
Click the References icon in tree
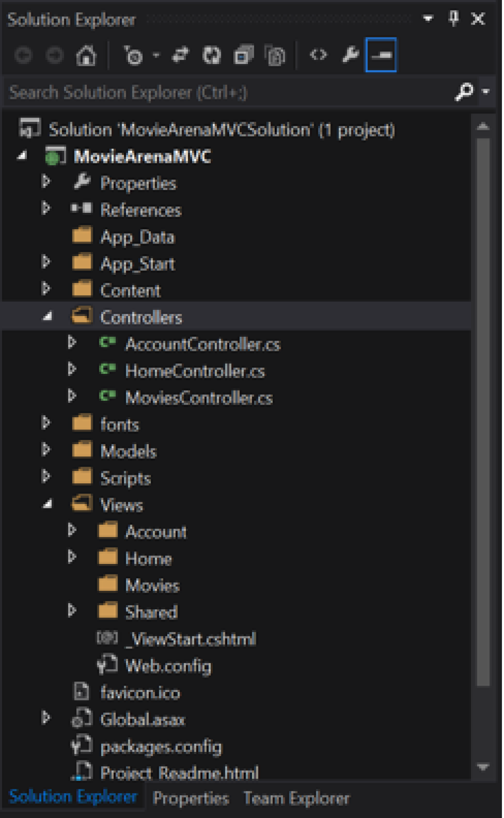click(x=81, y=209)
